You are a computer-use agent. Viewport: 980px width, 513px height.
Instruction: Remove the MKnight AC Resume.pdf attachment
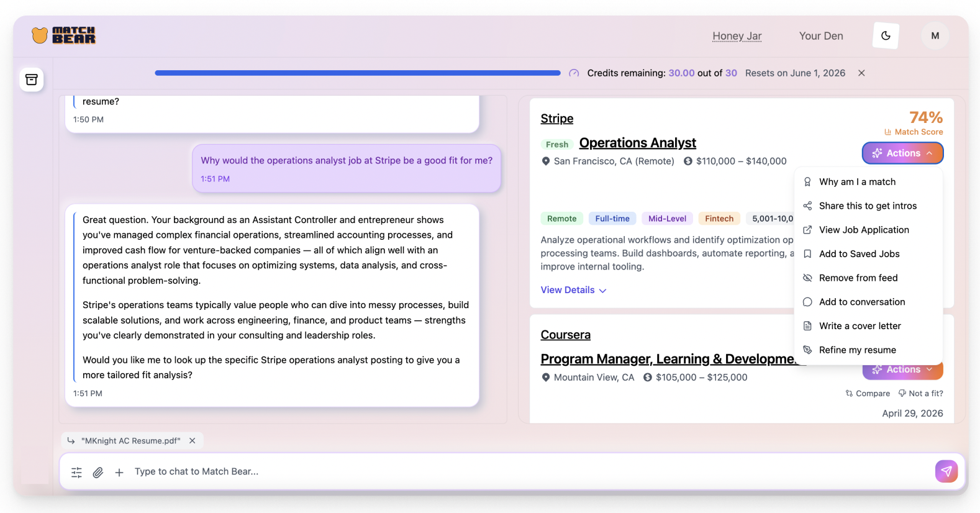(193, 440)
